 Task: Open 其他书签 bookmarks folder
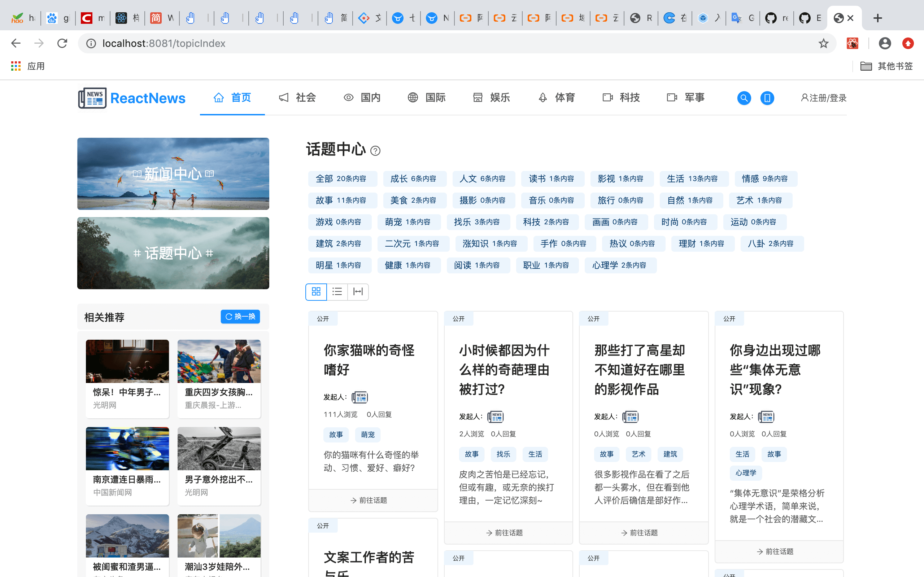(886, 66)
